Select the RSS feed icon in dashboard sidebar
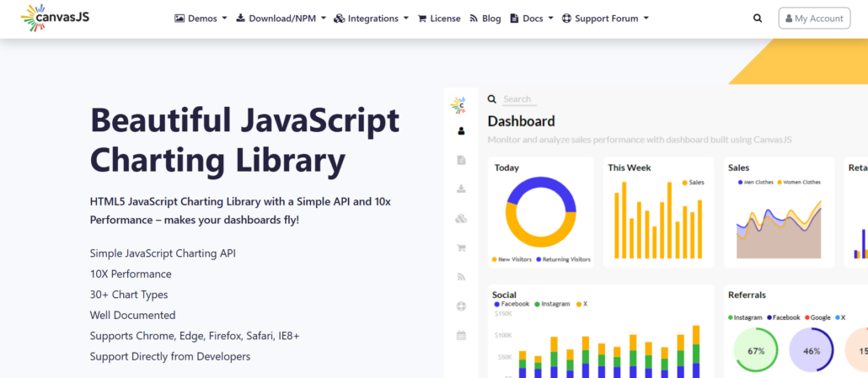Viewport: 868px width, 378px height. pos(461,276)
